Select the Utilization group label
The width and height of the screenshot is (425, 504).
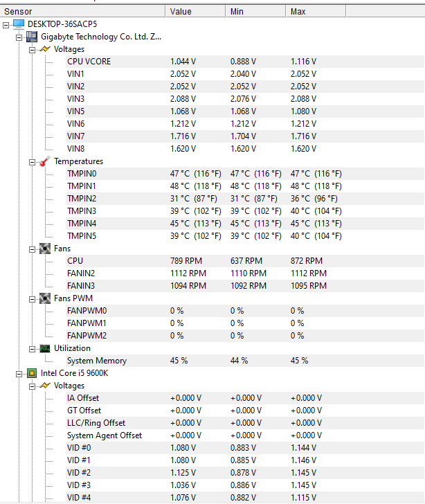pyautogui.click(x=72, y=348)
